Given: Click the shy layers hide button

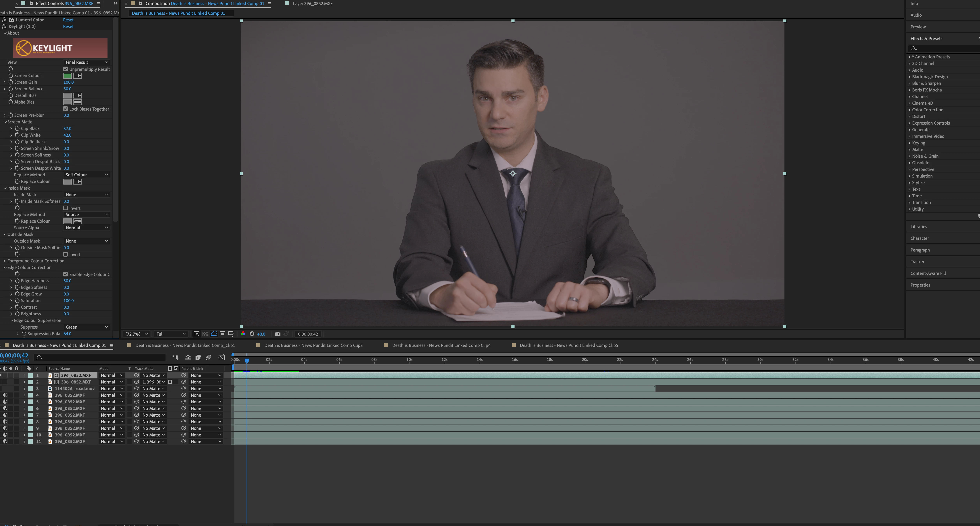Looking at the screenshot, I should tap(188, 357).
